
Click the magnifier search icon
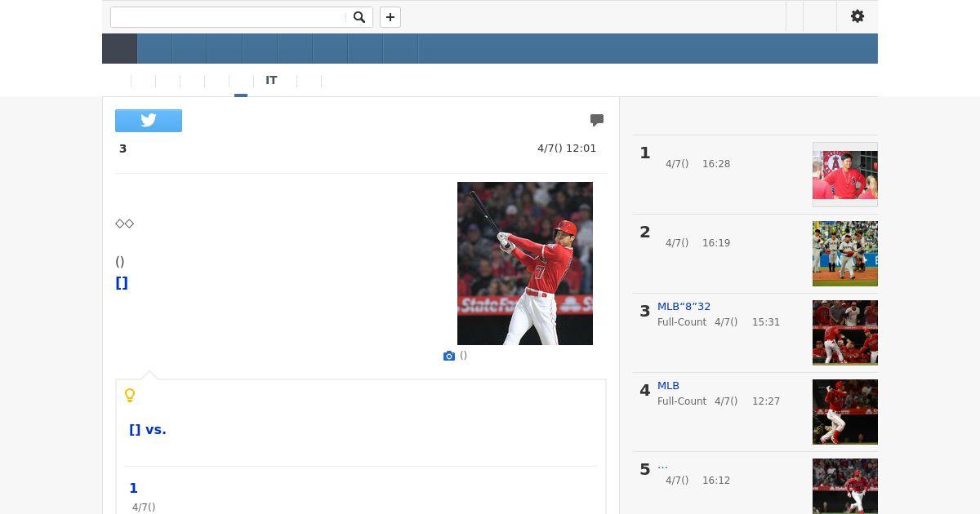(x=359, y=17)
